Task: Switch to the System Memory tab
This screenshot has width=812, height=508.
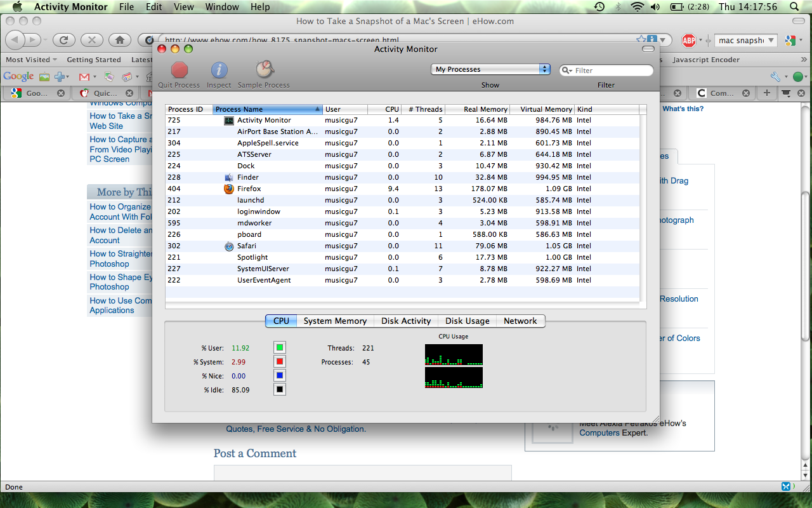Action: 335,321
